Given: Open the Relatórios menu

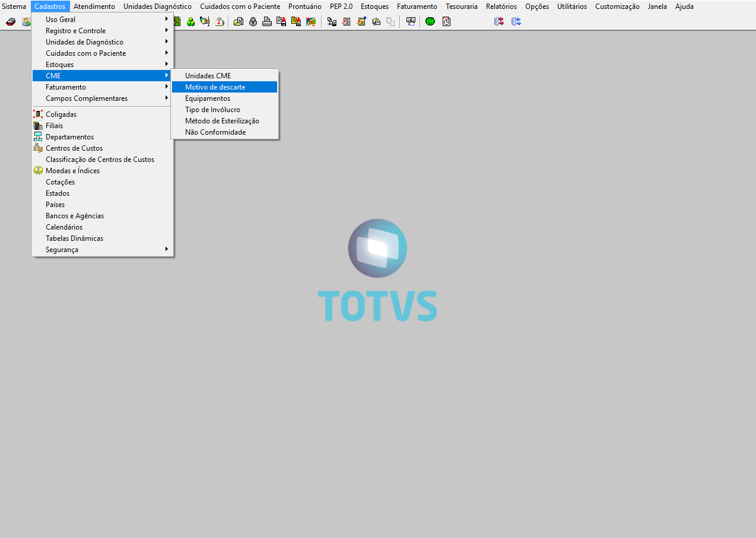Looking at the screenshot, I should tap(501, 7).
